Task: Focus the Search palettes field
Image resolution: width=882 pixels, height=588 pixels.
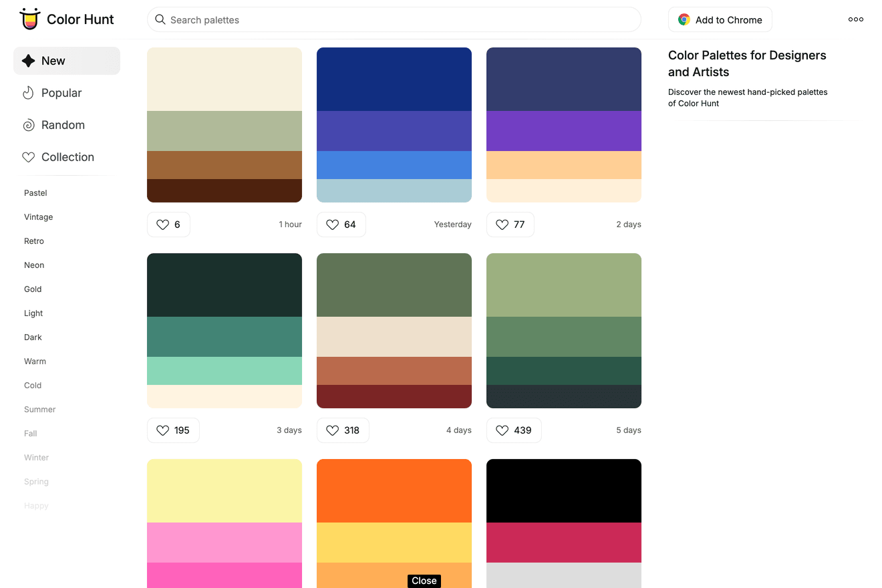Action: coord(394,19)
